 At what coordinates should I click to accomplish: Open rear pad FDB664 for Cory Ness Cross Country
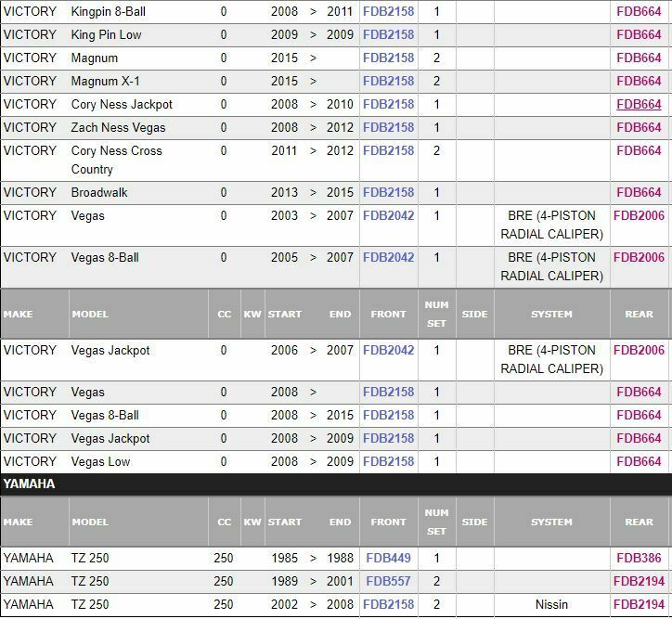point(639,150)
